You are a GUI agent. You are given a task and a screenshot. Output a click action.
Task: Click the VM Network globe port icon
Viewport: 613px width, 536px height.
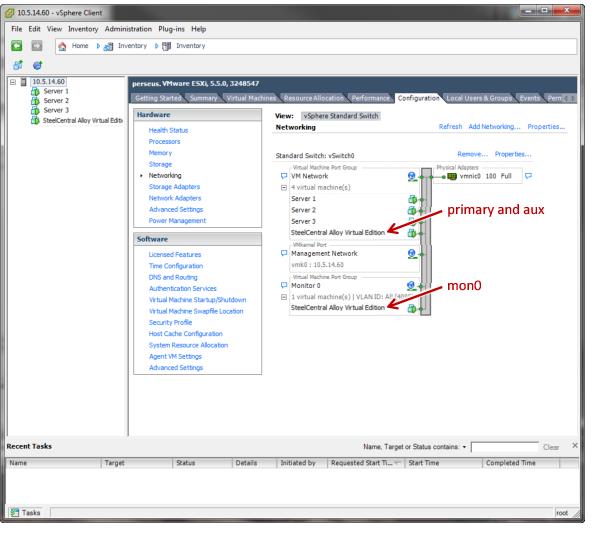[411, 176]
